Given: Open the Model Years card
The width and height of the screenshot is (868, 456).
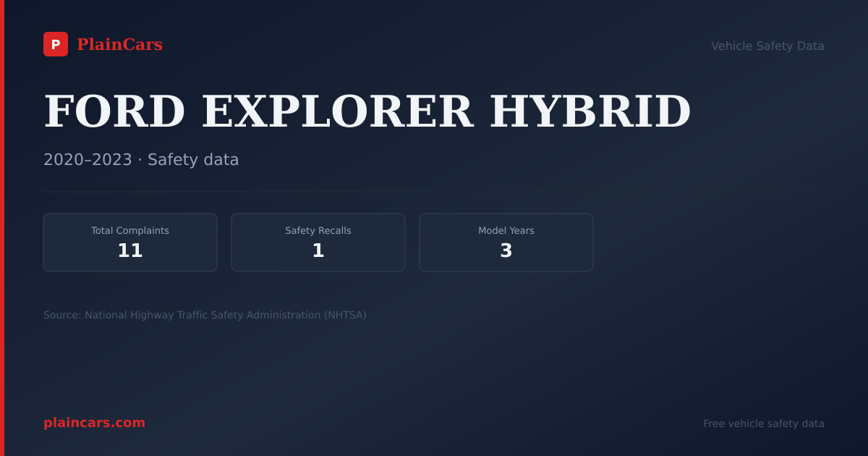Looking at the screenshot, I should [x=506, y=242].
